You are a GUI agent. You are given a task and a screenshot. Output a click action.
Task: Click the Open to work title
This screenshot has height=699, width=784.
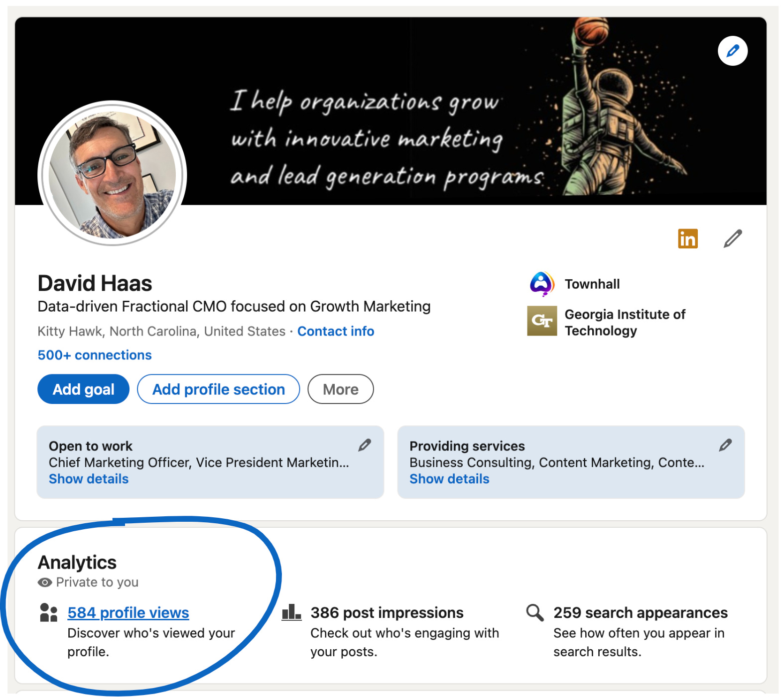point(91,446)
